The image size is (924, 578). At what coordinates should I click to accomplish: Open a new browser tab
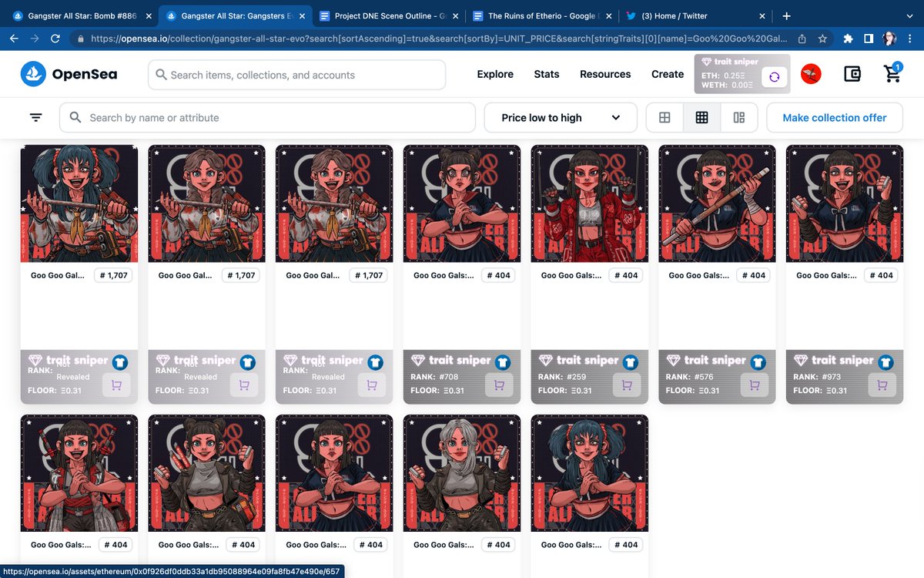pyautogui.click(x=786, y=15)
